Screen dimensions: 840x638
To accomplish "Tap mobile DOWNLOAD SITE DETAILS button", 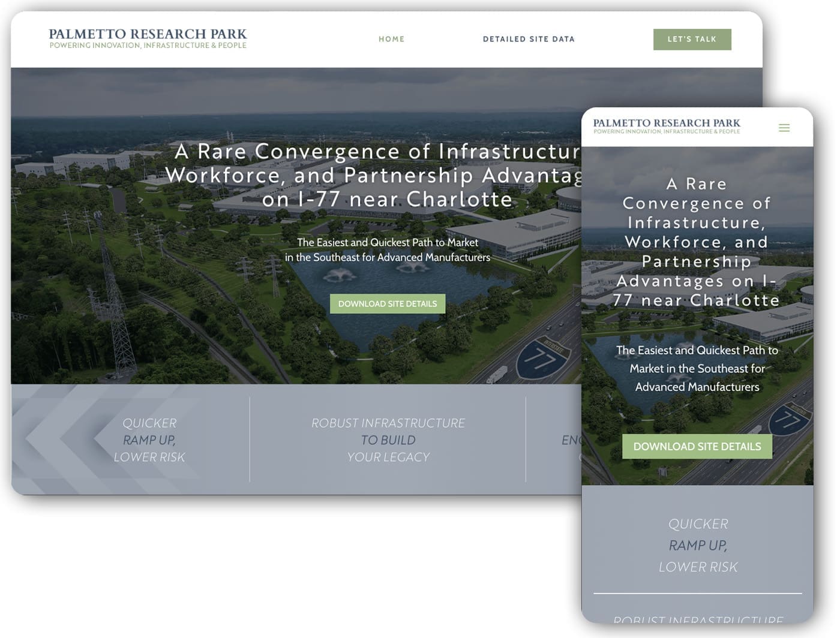I will coord(697,447).
